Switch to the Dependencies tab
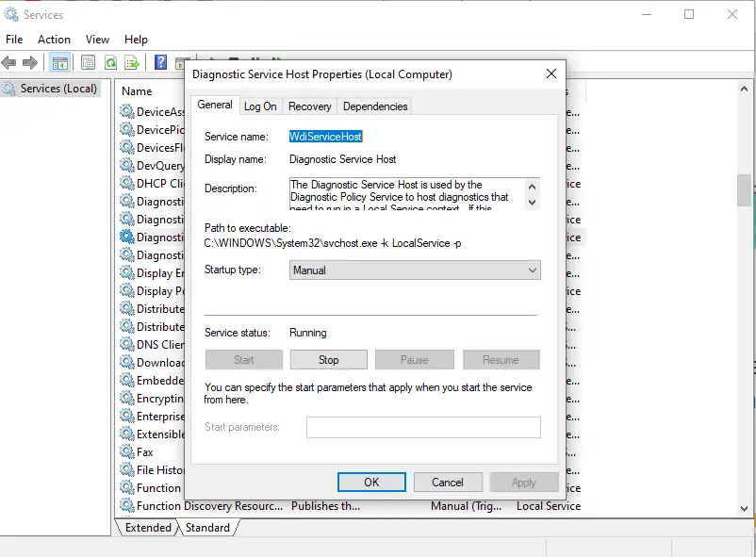 [x=375, y=106]
